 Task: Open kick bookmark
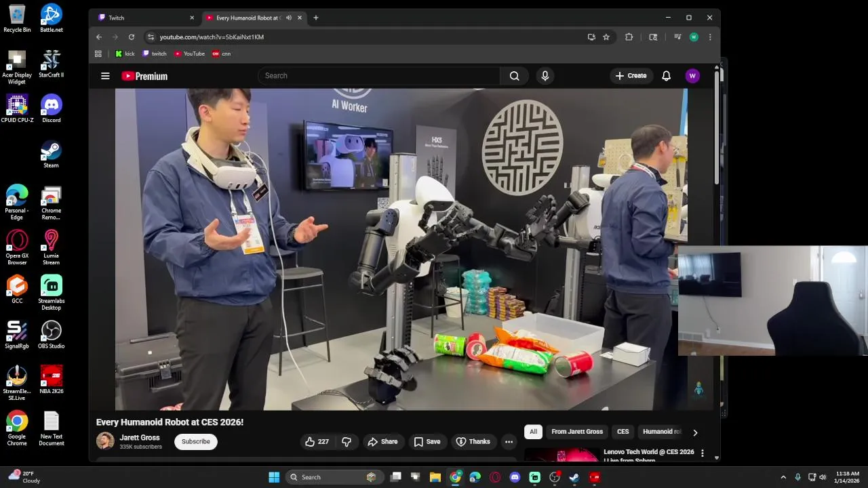click(125, 54)
